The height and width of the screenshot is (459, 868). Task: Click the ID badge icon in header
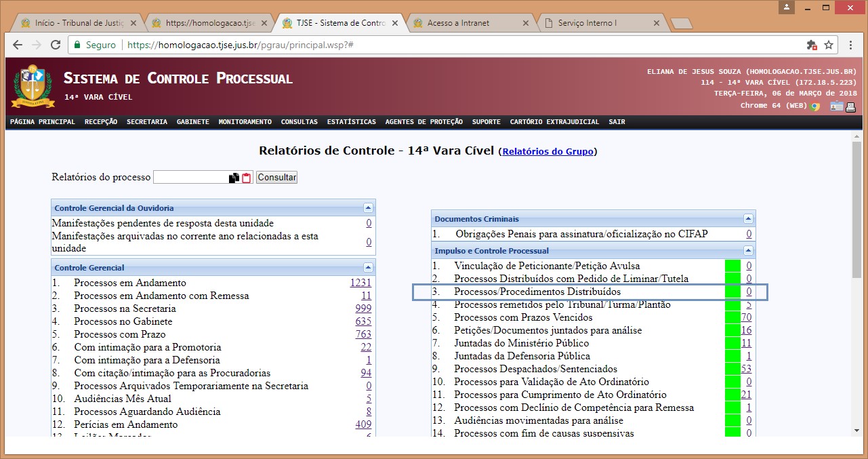pos(837,106)
